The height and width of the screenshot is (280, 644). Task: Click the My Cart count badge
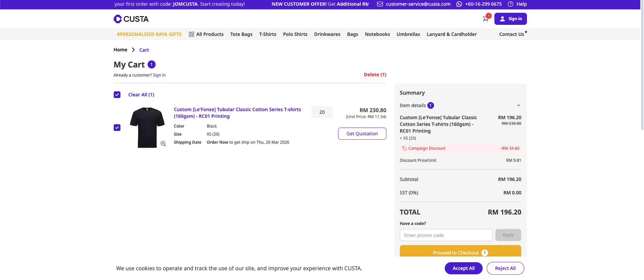tap(152, 64)
